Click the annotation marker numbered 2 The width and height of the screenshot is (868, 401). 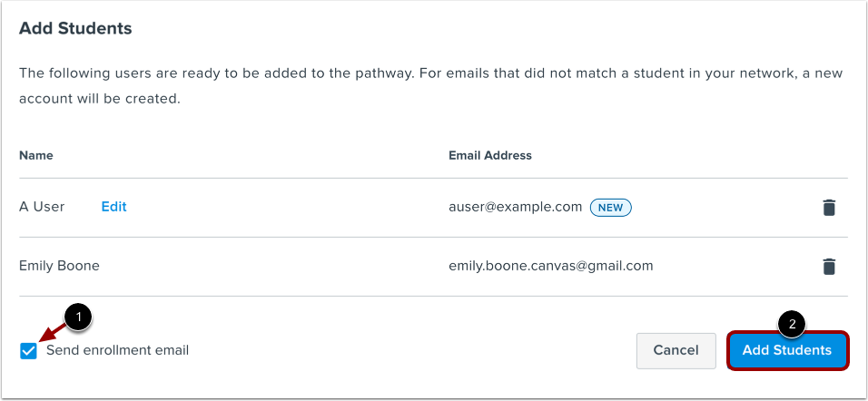click(x=792, y=323)
